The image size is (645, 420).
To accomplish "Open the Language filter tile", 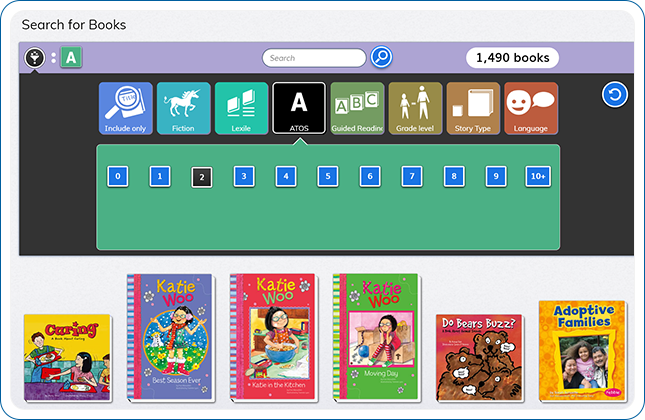I will [531, 108].
